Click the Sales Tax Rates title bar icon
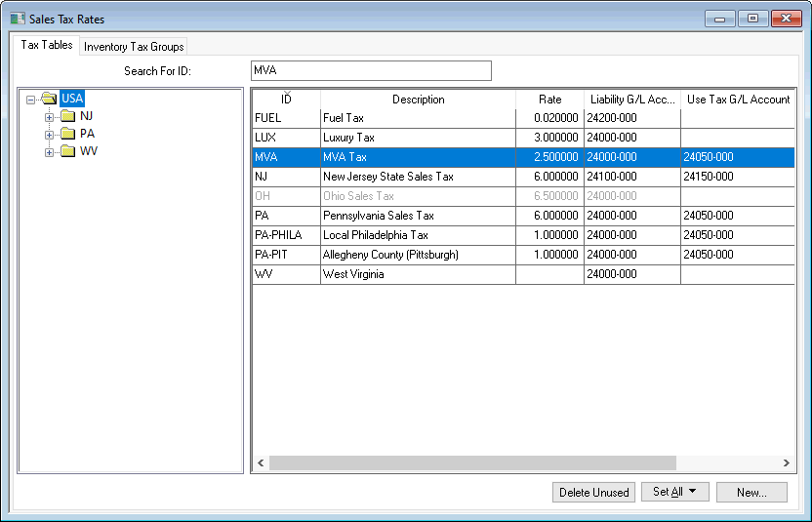 tap(18, 19)
